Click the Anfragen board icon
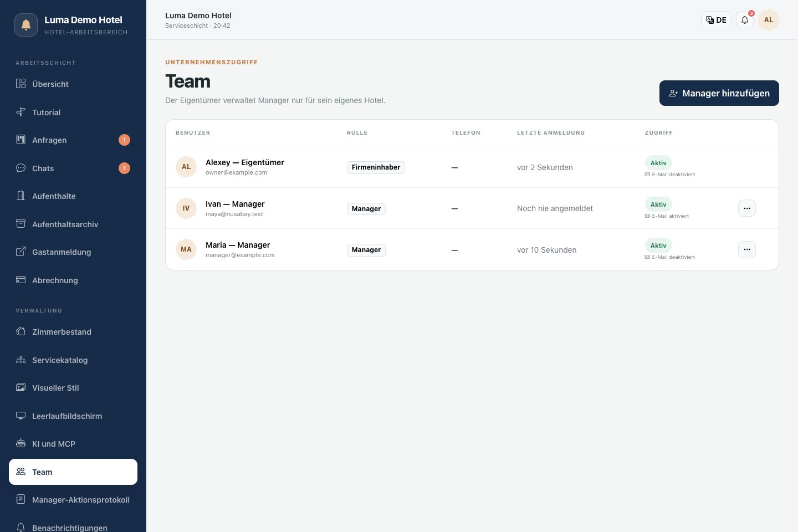 pyautogui.click(x=21, y=140)
